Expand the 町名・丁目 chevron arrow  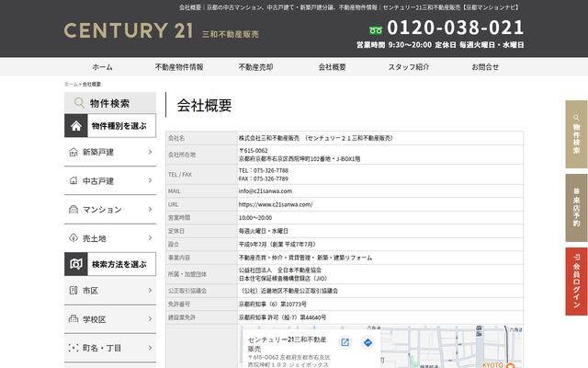click(x=150, y=348)
